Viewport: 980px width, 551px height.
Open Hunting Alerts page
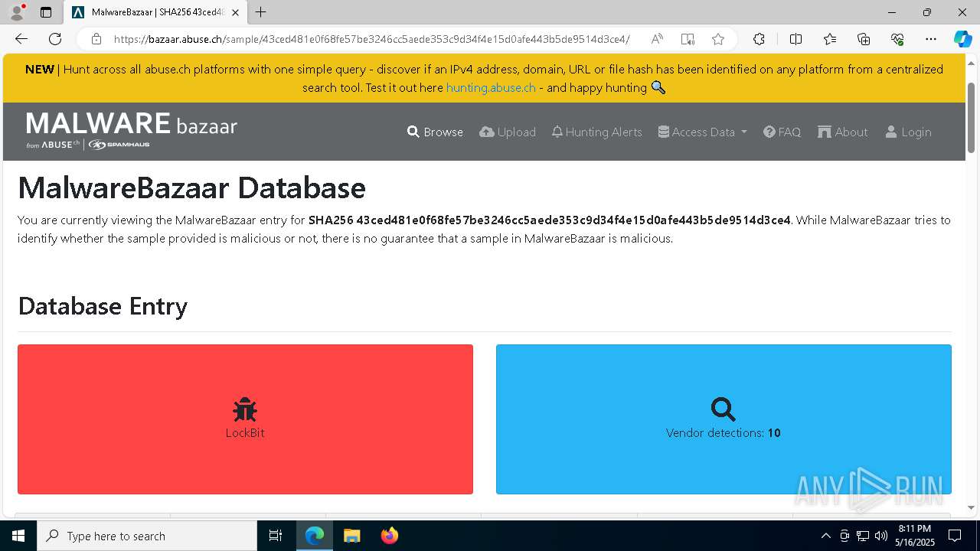(x=597, y=132)
